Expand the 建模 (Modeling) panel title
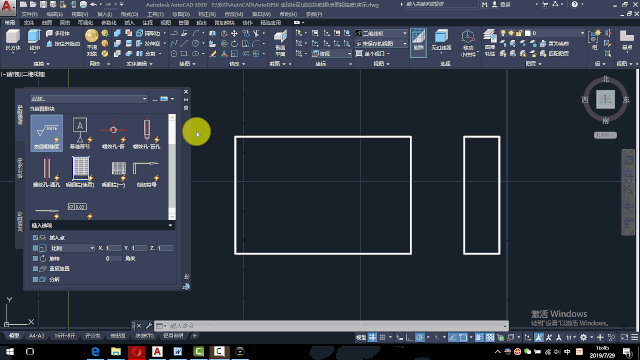The image size is (640, 360). point(41,64)
